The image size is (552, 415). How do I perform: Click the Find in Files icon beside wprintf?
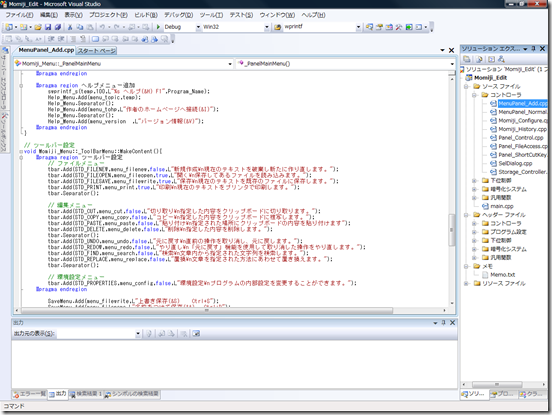(x=278, y=27)
